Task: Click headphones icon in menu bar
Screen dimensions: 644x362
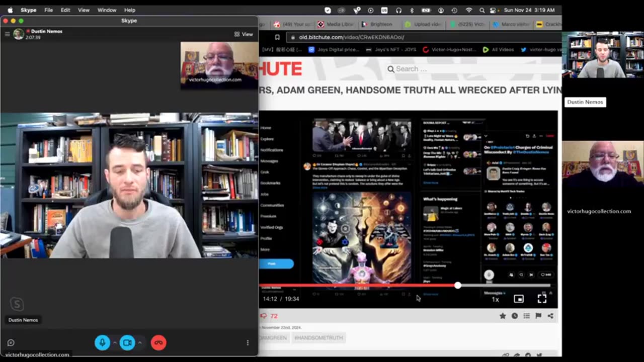Action: (398, 10)
